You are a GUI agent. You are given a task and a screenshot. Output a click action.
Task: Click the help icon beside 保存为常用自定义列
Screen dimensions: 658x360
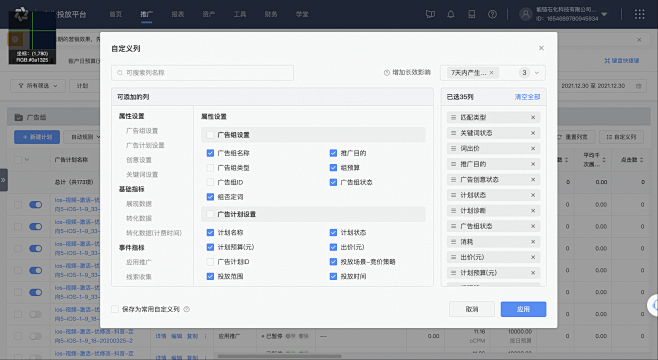[187, 309]
